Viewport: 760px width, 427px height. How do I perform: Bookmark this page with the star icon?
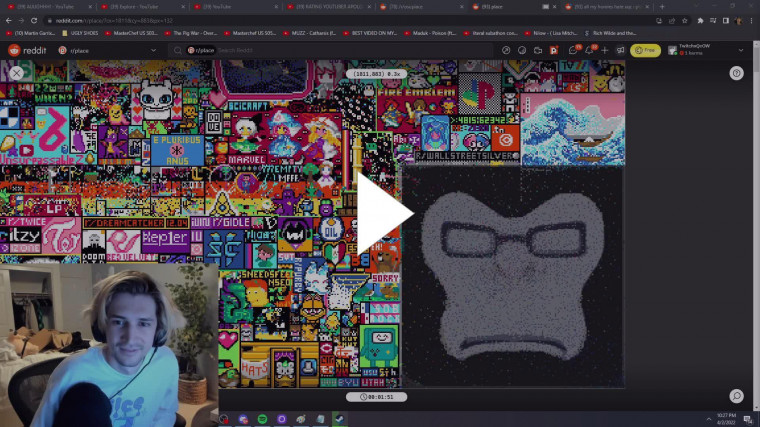click(x=684, y=21)
